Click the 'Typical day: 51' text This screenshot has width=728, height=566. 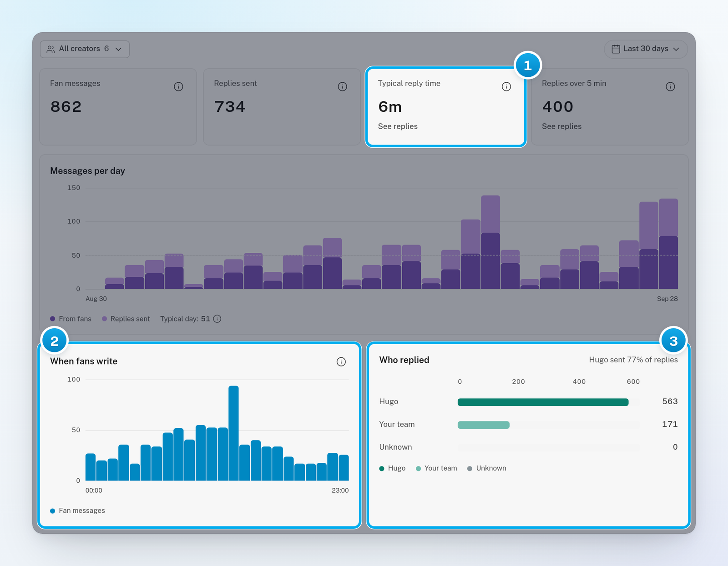point(185,319)
